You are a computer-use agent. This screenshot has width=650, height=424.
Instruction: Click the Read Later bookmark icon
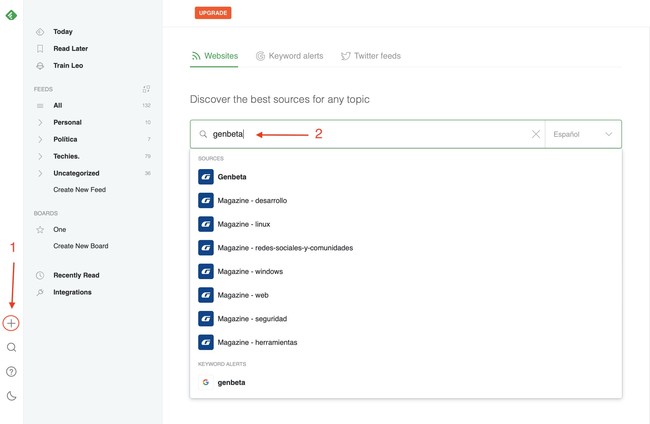click(40, 49)
